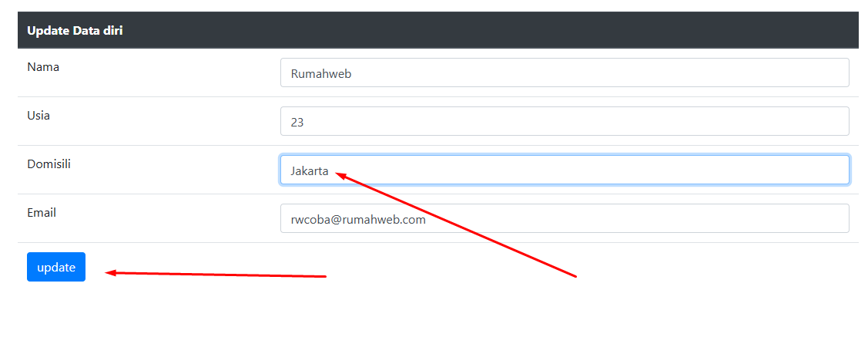868x344 pixels.
Task: Click the Nama field label
Action: pyautogui.click(x=43, y=67)
